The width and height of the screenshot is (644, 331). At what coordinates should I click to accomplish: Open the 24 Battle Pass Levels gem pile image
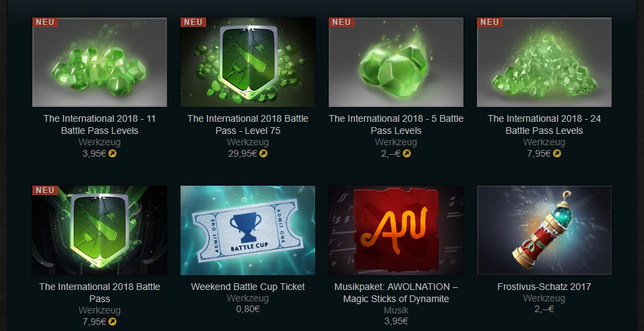pyautogui.click(x=544, y=62)
